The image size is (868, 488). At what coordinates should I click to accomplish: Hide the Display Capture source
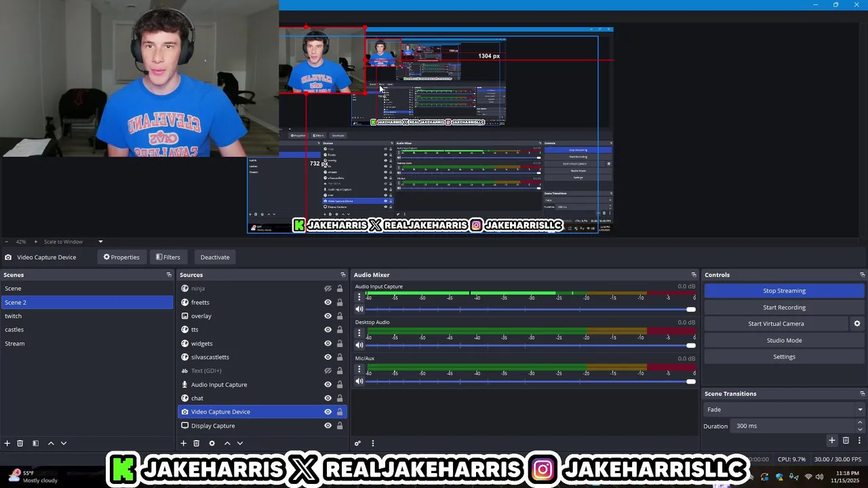coord(328,426)
